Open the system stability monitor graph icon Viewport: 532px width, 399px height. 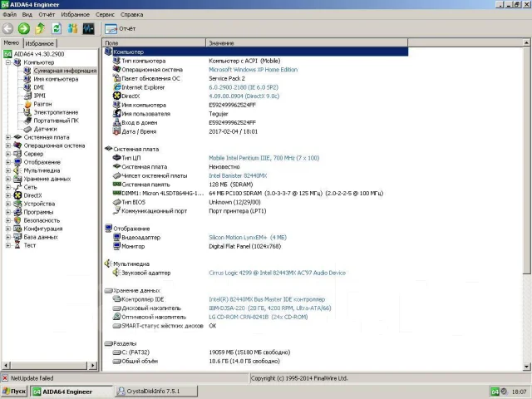tap(89, 28)
